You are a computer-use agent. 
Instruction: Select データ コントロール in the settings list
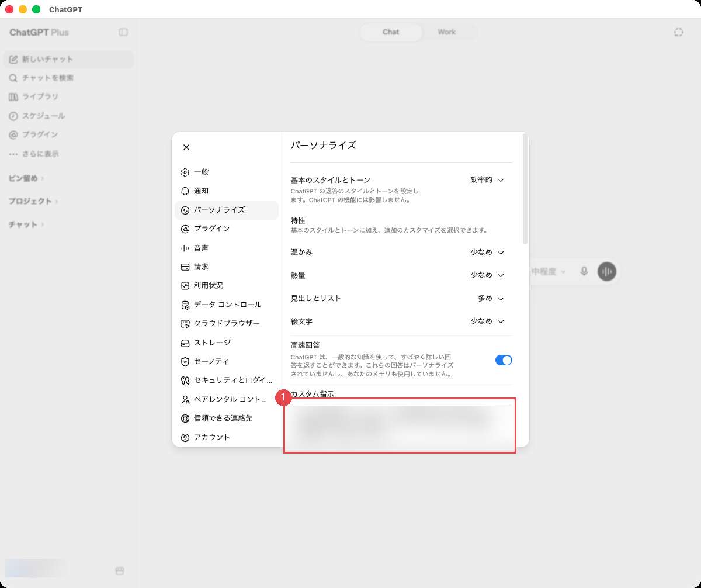coord(227,305)
